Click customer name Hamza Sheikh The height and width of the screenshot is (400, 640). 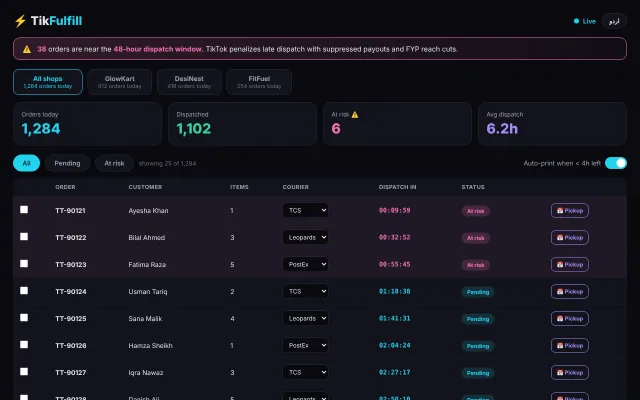click(151, 345)
